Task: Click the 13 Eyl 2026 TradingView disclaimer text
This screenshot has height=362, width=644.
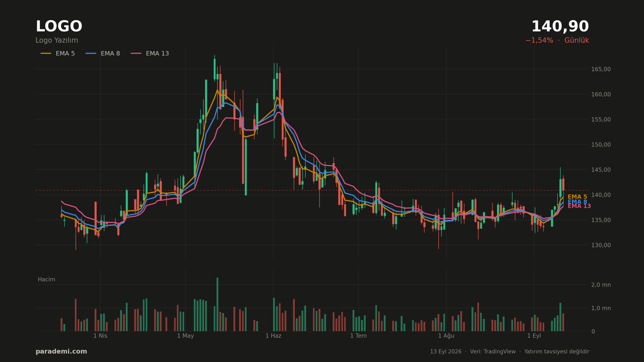Action: (510, 352)
